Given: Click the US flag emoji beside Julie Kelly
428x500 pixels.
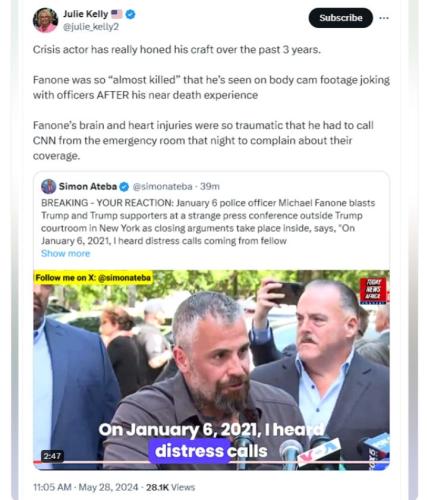Looking at the screenshot, I should (116, 14).
